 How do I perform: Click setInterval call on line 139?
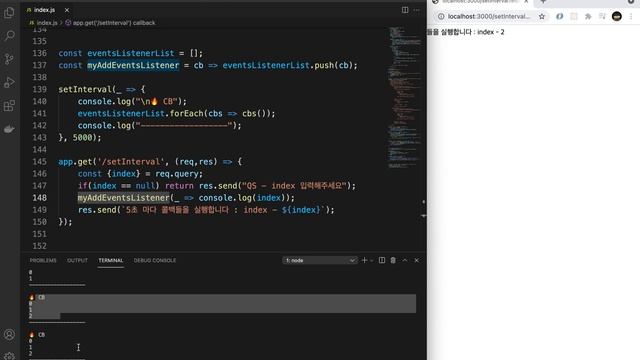(x=84, y=89)
